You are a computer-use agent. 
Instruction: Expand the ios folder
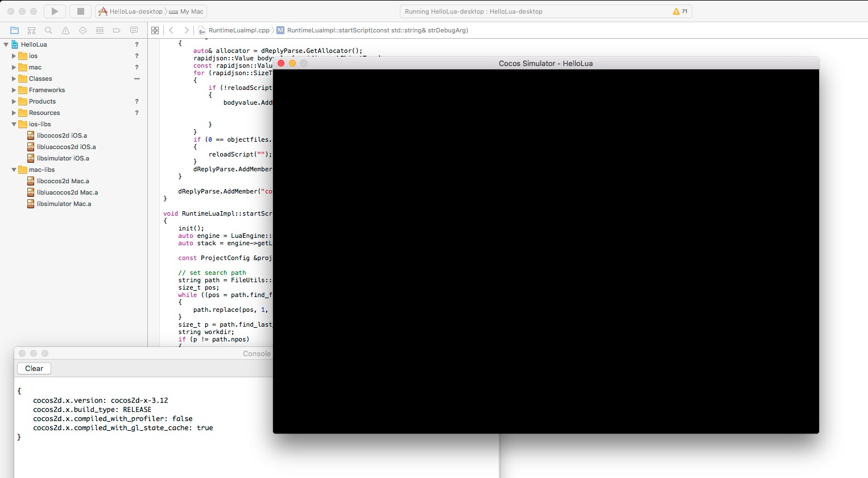coord(14,56)
